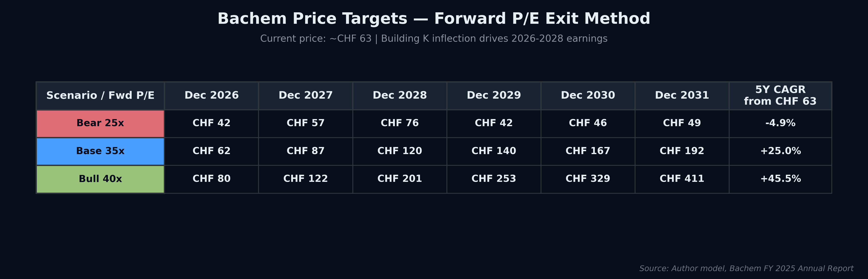Image resolution: width=868 pixels, height=279 pixels.
Task: Click the Base Dec 2027 CHF 87 cell
Action: point(306,151)
